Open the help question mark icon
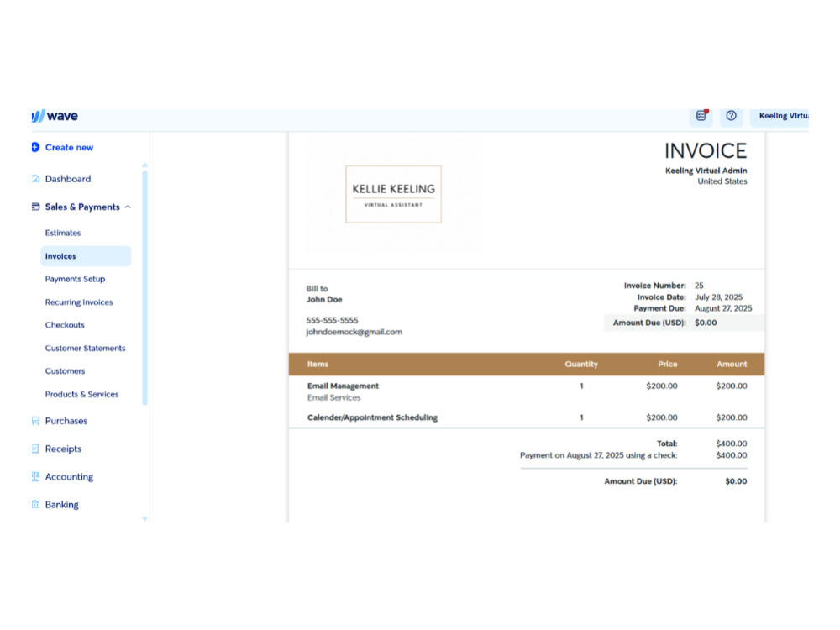The height and width of the screenshot is (630, 840). [732, 116]
